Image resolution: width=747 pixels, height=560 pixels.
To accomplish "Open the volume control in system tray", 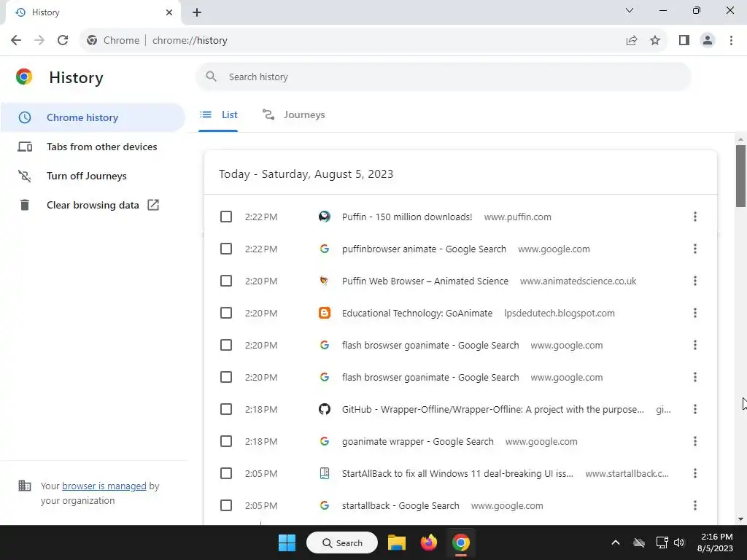I will tap(679, 542).
